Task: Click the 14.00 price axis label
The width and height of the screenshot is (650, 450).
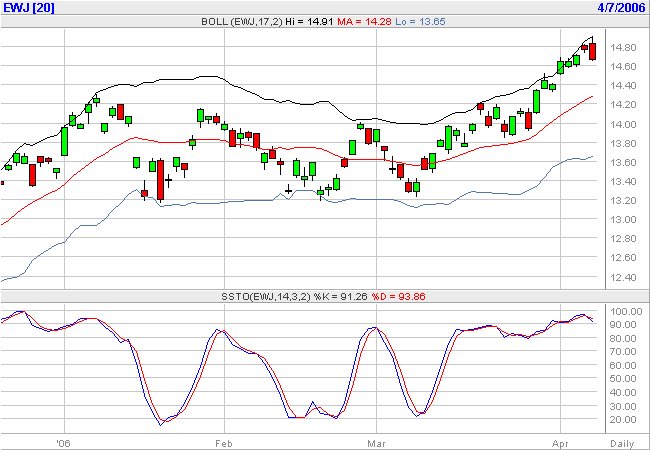Action: click(623, 124)
